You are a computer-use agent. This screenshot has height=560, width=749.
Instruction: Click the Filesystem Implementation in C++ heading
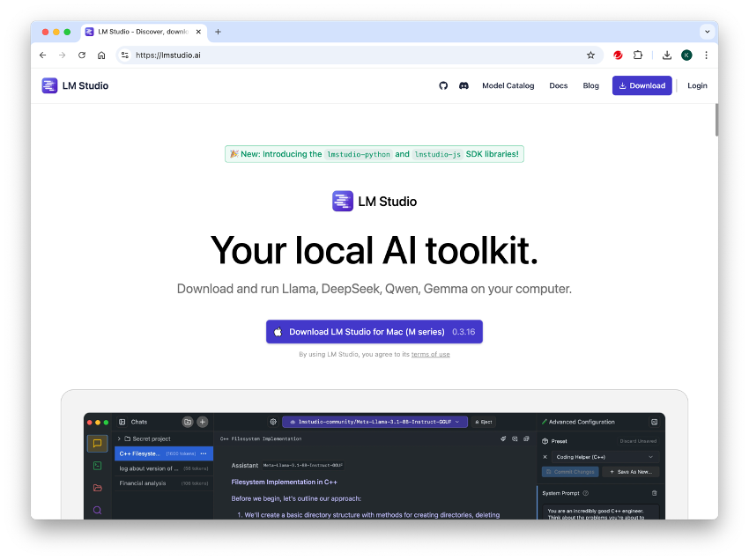(x=285, y=483)
